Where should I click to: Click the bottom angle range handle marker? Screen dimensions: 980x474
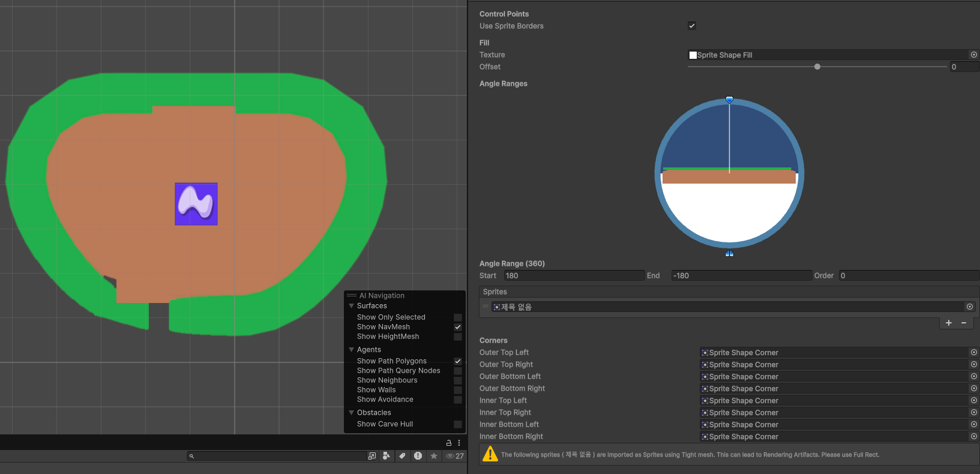pyautogui.click(x=729, y=253)
